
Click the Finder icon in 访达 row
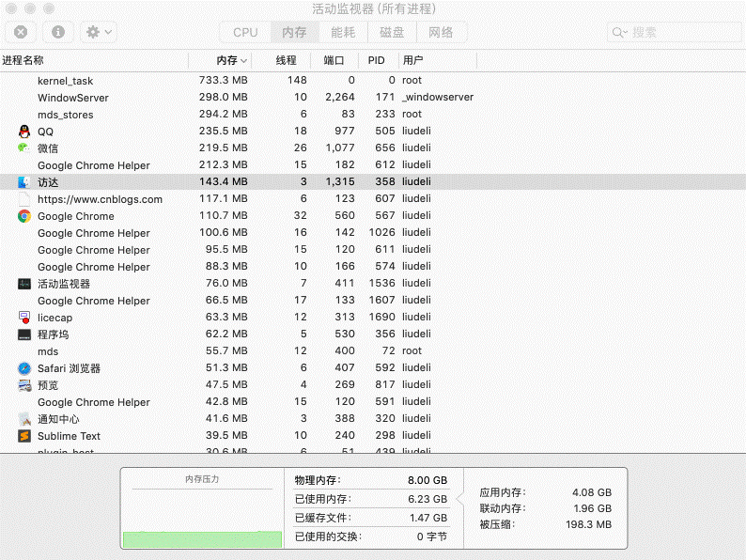click(24, 181)
